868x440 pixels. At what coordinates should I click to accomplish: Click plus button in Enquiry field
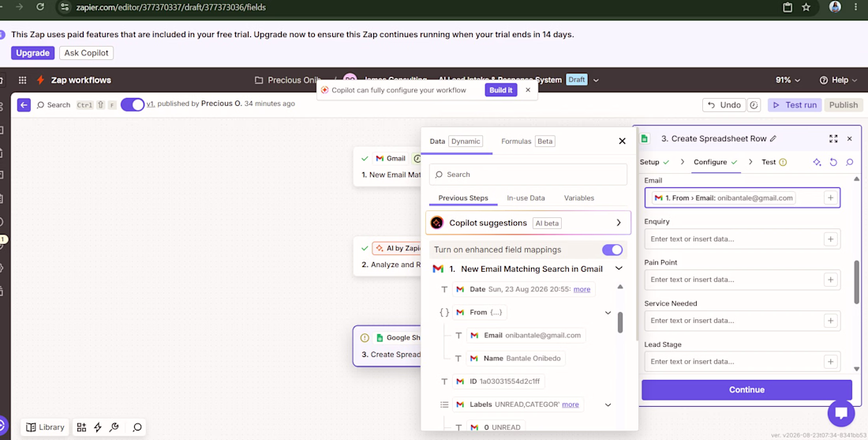pyautogui.click(x=830, y=239)
